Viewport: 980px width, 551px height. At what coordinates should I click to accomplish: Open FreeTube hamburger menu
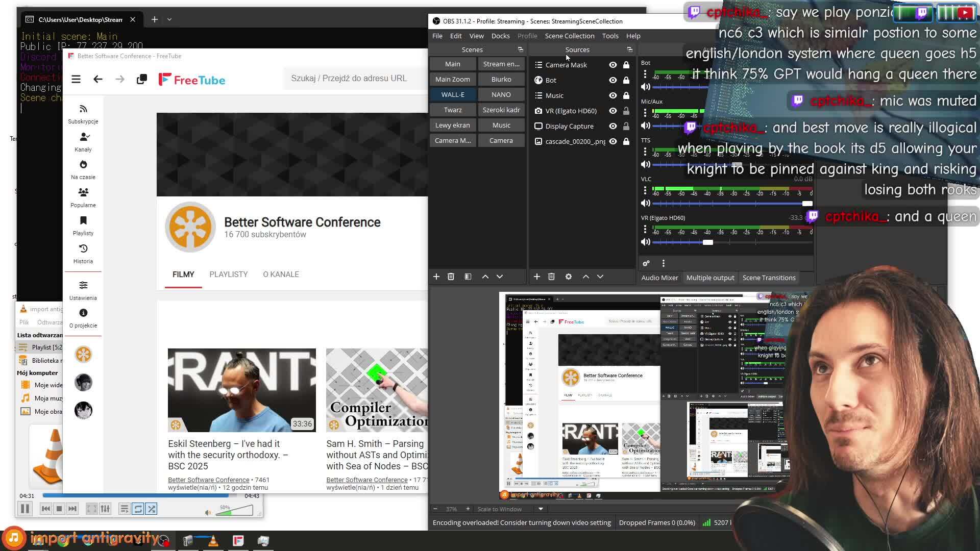[x=76, y=79]
